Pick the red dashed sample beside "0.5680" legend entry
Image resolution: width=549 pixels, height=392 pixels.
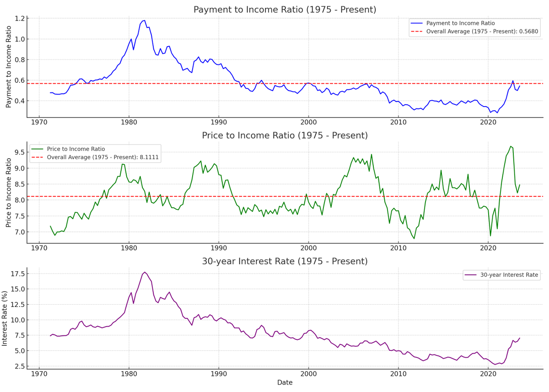(x=416, y=32)
